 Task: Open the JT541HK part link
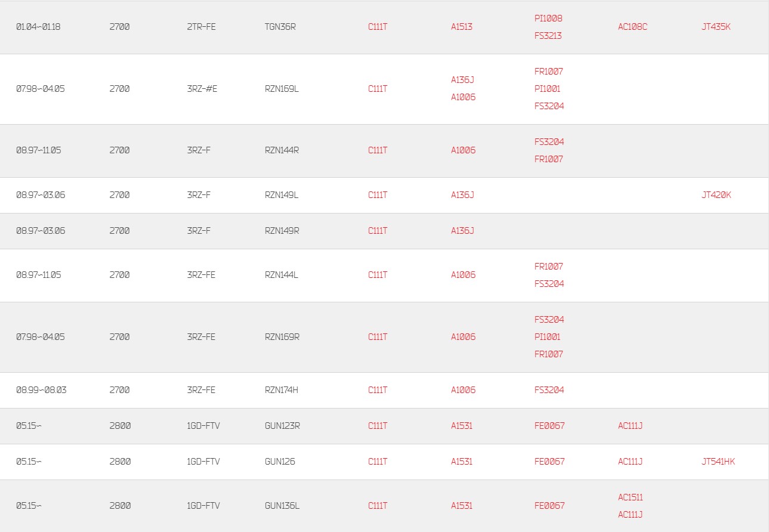718,462
